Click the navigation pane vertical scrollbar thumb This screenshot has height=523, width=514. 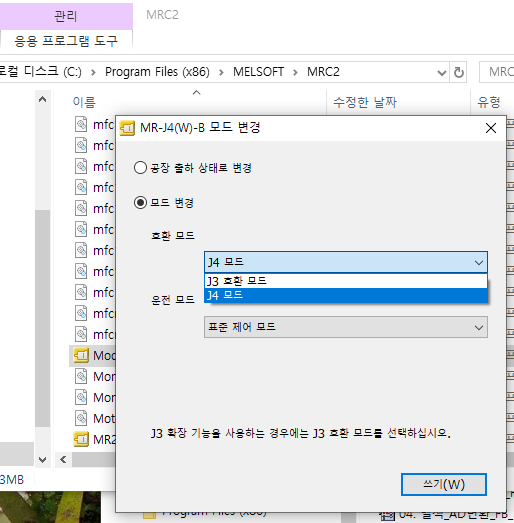click(x=42, y=319)
